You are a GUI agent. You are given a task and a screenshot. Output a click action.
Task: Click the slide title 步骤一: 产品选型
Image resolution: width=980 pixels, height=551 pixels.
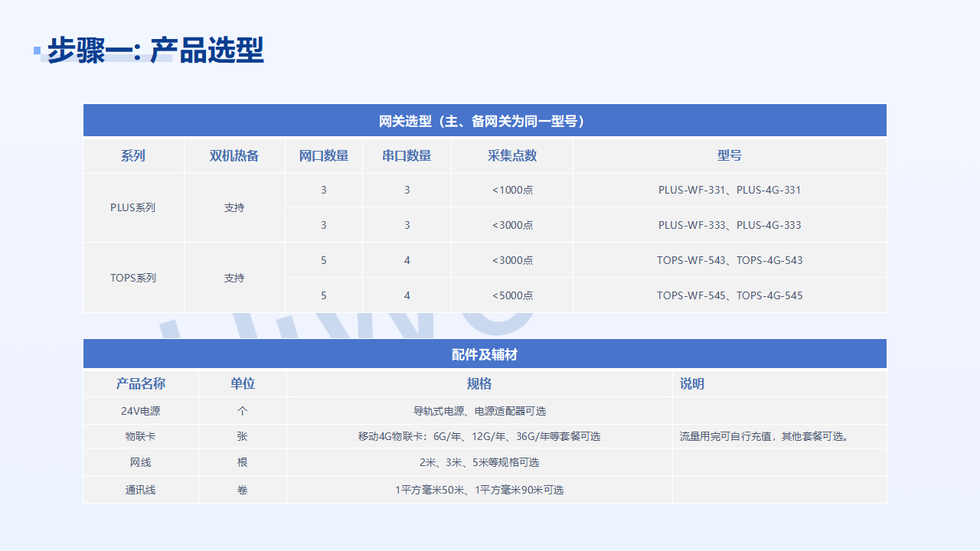pos(155,51)
